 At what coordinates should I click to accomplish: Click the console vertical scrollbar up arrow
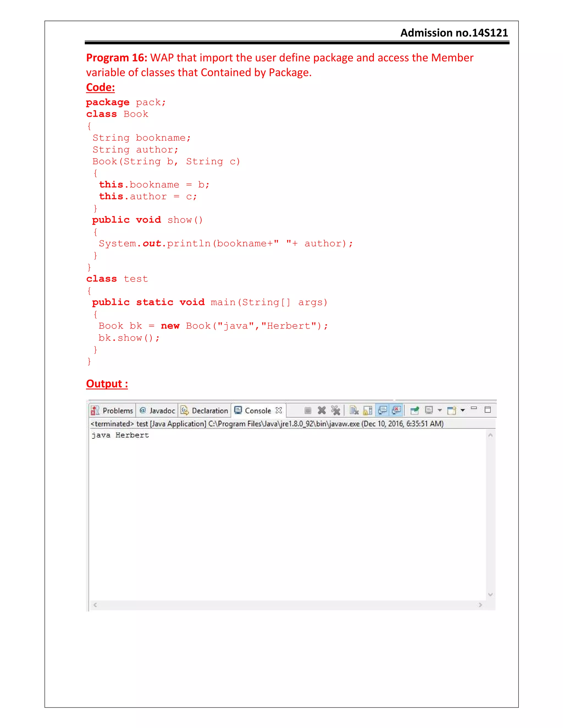(490, 435)
